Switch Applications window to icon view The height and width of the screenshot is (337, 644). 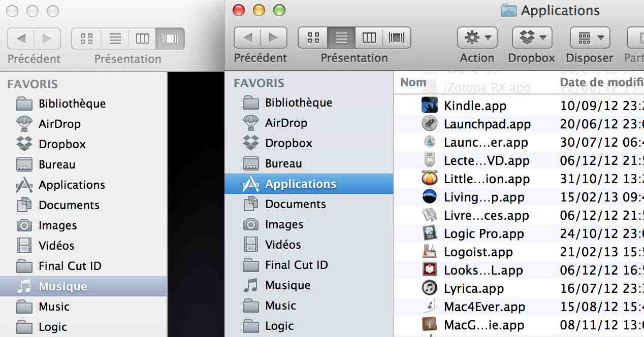313,38
